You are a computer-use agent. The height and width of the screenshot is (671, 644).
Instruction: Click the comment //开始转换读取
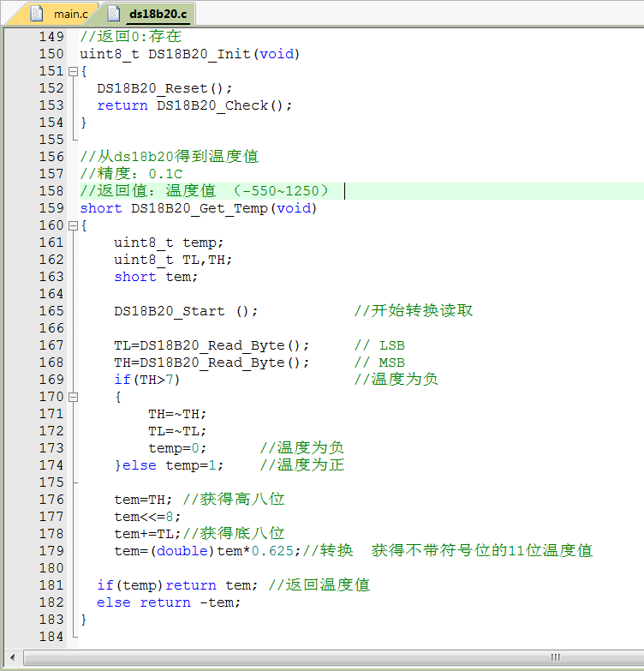point(414,311)
